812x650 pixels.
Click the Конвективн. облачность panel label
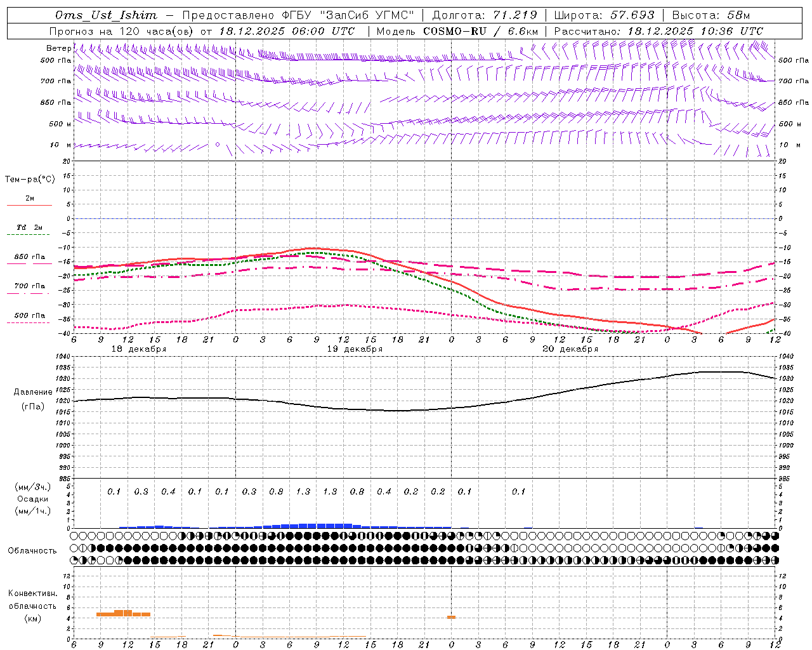click(x=32, y=606)
